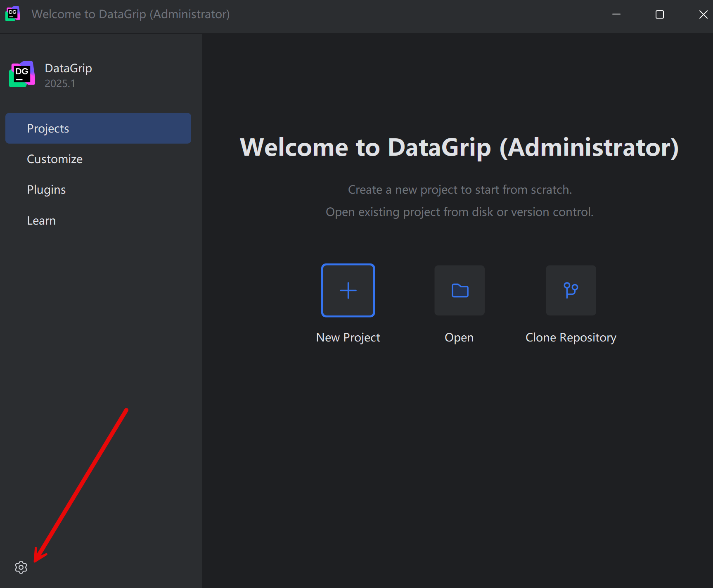This screenshot has width=713, height=588.
Task: Minimize the DataGrip welcome window
Action: [616, 14]
